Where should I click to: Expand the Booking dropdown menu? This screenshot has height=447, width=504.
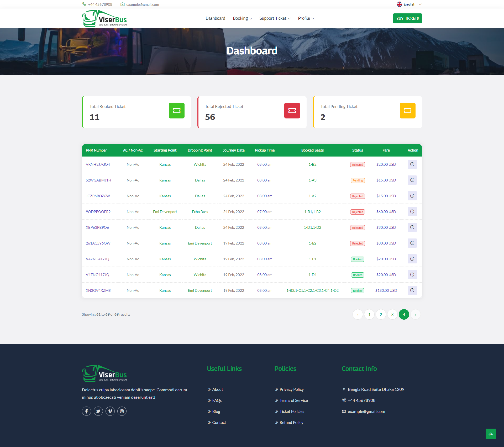(x=242, y=18)
